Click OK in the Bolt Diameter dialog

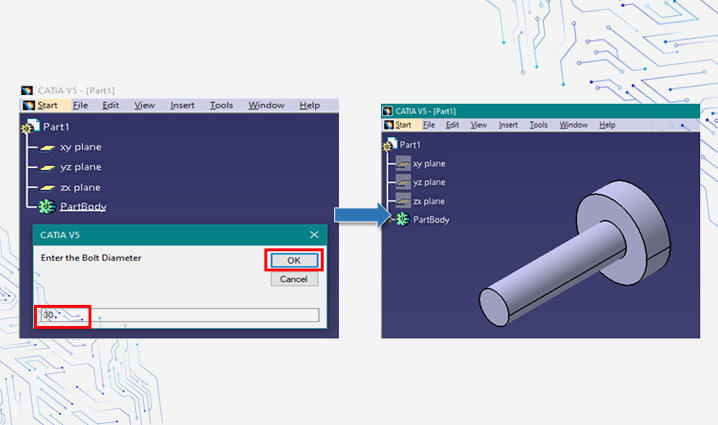pyautogui.click(x=294, y=260)
